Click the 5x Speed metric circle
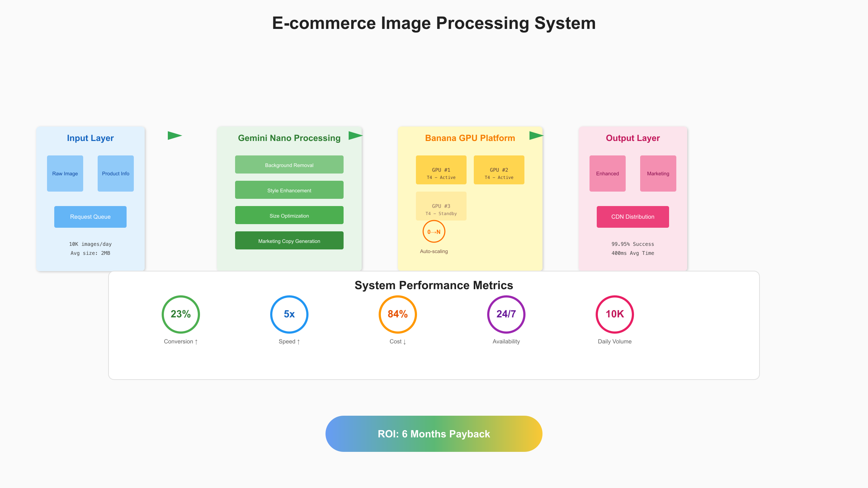Screen dimensions: 868x488 point(289,314)
